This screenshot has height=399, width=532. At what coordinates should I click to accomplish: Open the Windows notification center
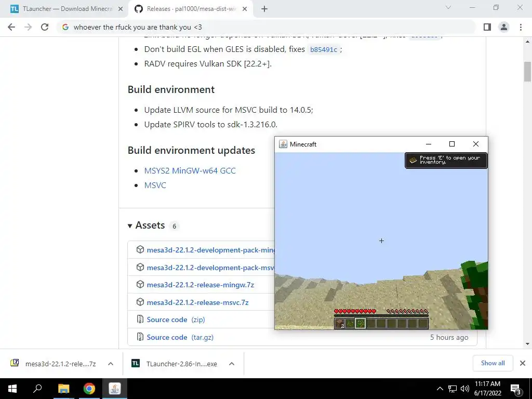pyautogui.click(x=516, y=389)
